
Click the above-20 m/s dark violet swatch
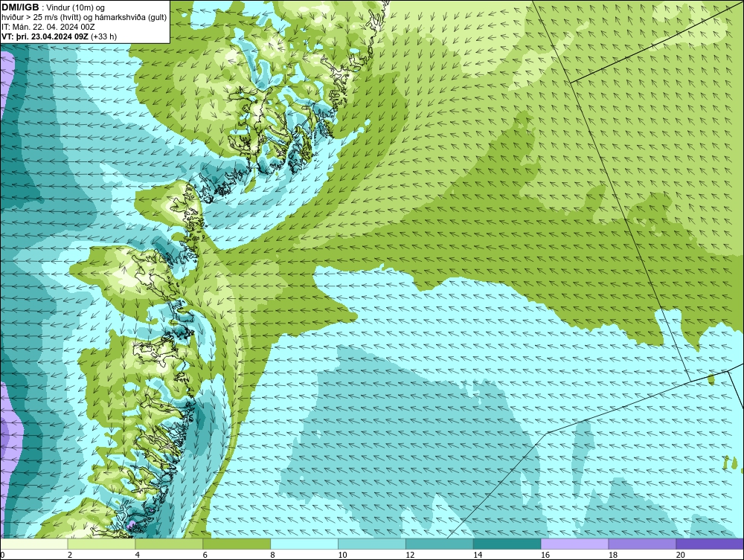point(710,544)
